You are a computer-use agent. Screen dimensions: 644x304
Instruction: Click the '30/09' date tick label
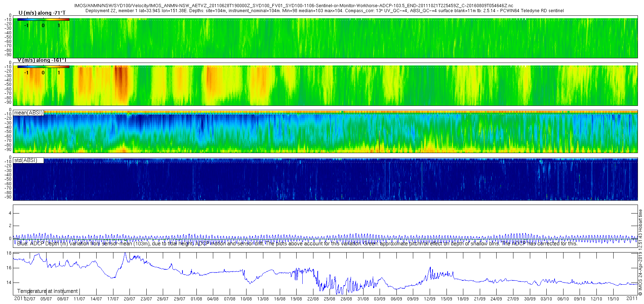click(x=530, y=299)
